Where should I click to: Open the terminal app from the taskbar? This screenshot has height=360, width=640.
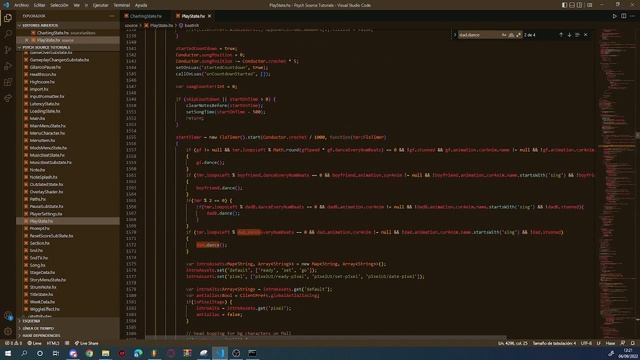click(x=252, y=353)
